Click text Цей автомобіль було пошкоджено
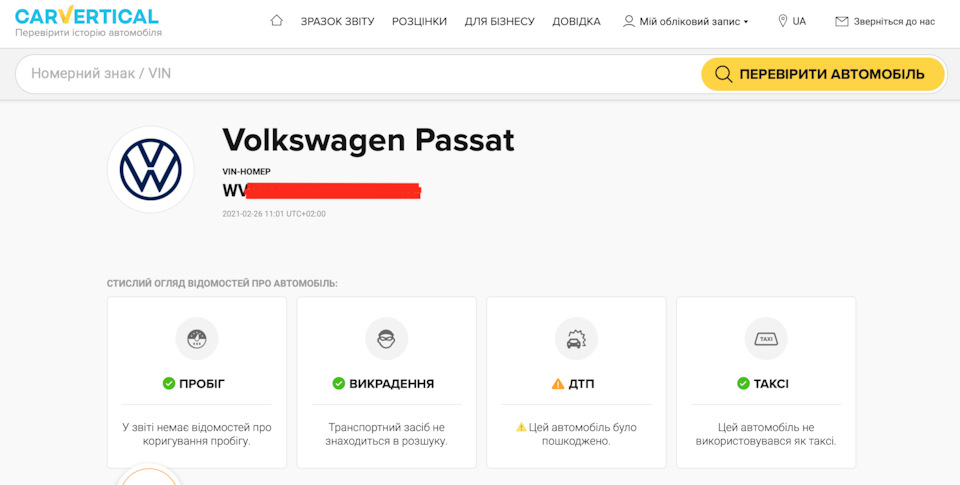960x485 pixels. point(582,434)
